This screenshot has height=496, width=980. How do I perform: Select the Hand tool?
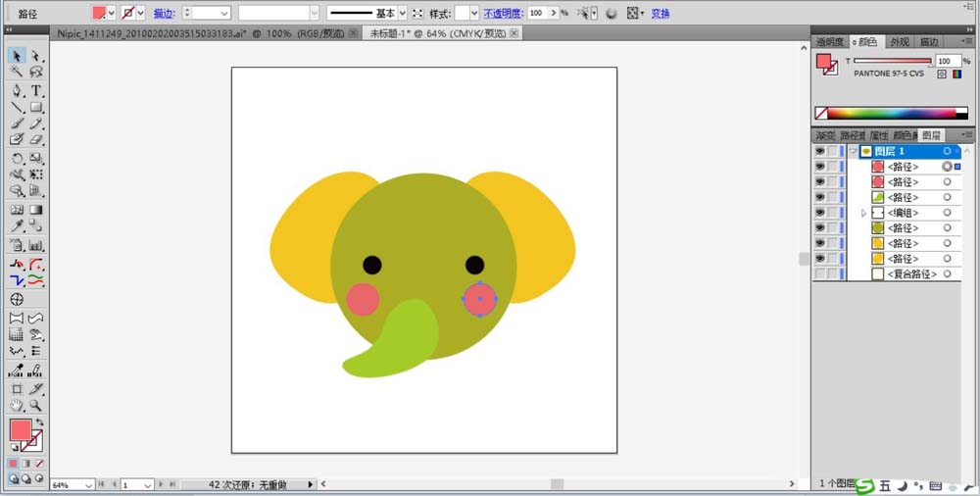17,405
